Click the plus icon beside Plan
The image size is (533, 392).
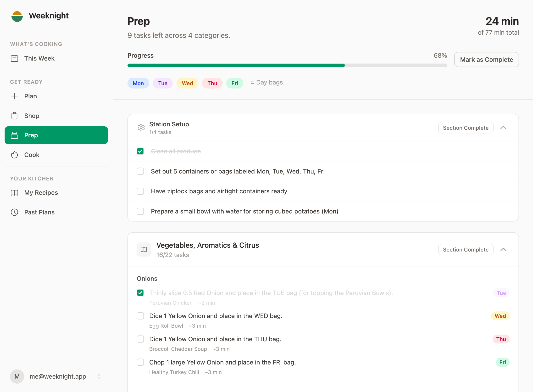15,96
